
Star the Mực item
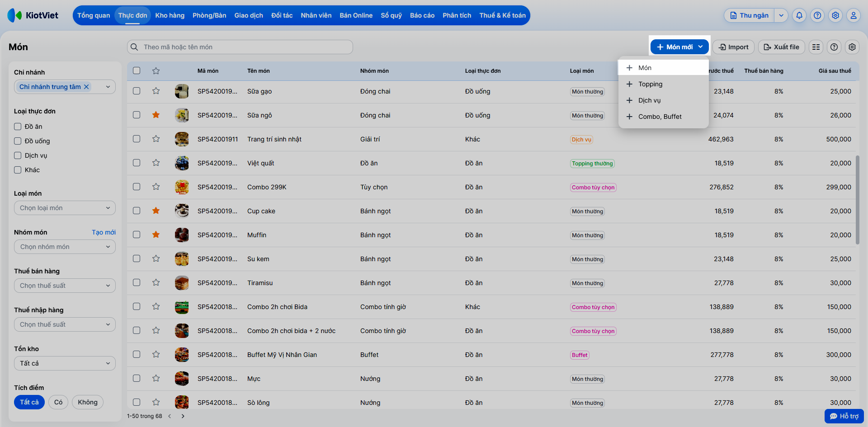pos(156,378)
